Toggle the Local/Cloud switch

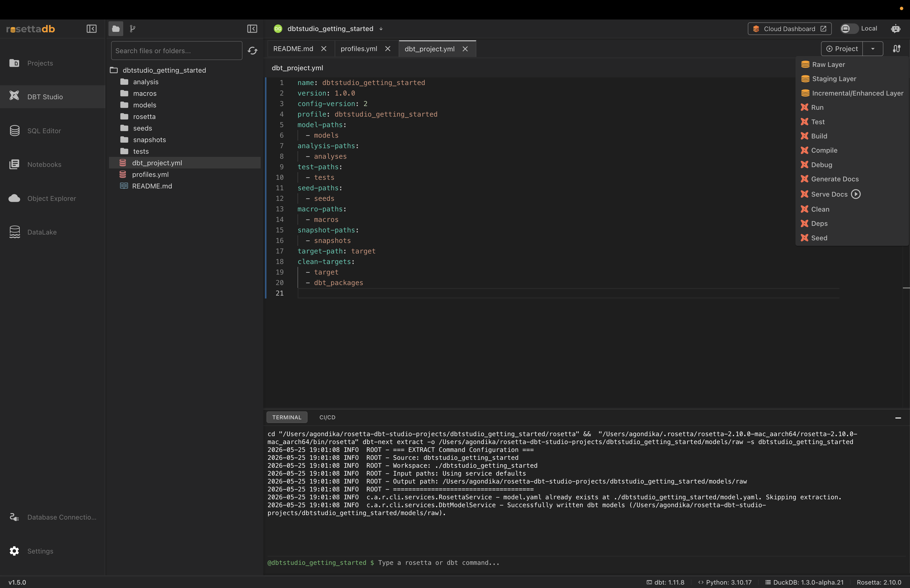(x=849, y=29)
